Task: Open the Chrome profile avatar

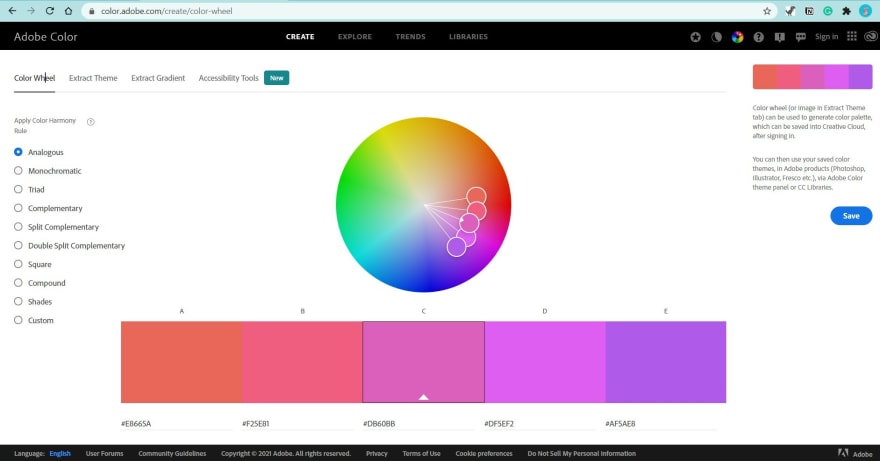Action: (x=865, y=11)
